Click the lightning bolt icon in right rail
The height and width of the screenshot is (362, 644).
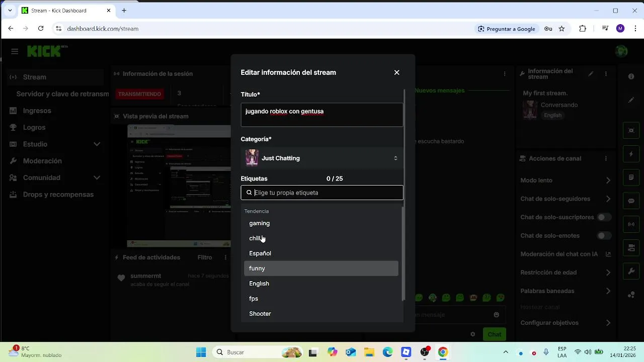tap(631, 154)
